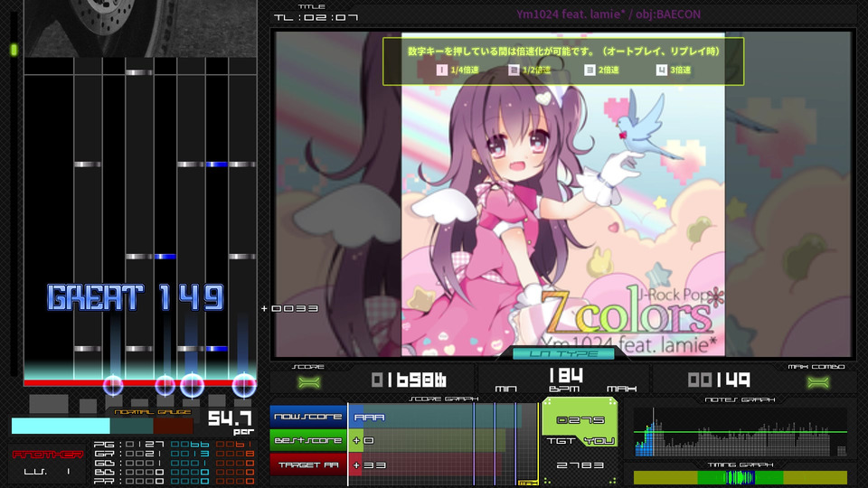Click the +0 best score difference
Viewport: 868px width, 488px height.
(x=363, y=441)
